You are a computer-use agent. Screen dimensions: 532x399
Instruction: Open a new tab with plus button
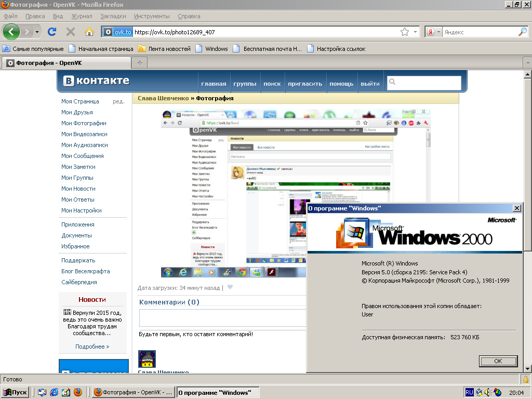[139, 63]
